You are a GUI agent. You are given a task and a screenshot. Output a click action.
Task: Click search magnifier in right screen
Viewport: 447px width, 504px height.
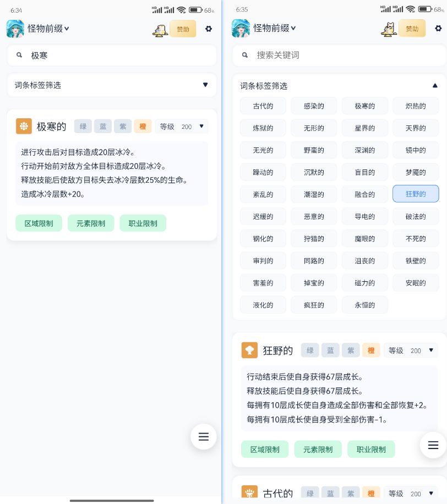(x=245, y=55)
